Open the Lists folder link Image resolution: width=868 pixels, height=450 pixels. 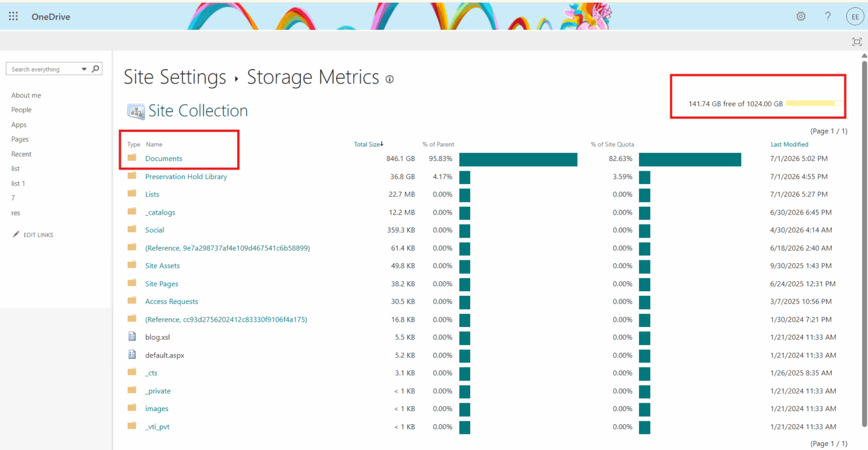pos(152,194)
